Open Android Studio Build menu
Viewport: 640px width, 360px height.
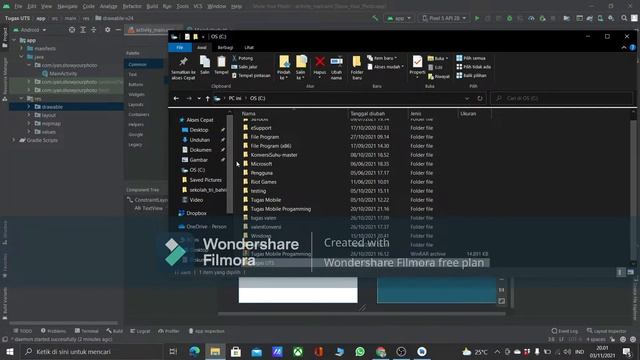click(x=152, y=7)
